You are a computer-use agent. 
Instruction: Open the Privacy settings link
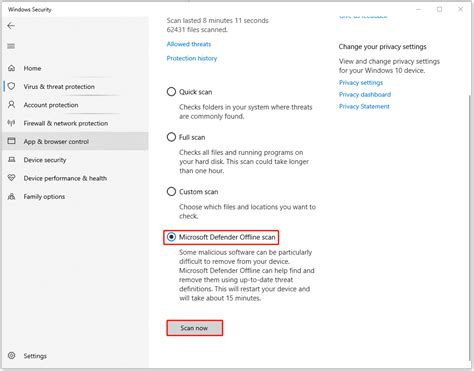point(361,82)
